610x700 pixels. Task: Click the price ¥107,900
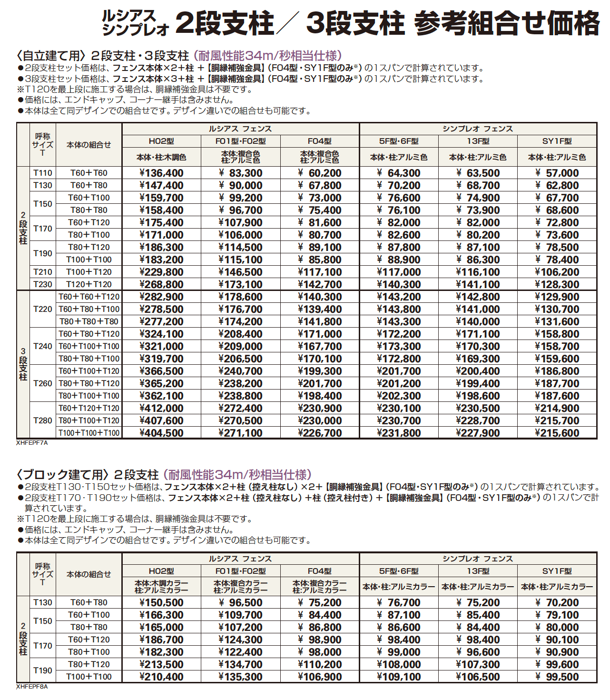(240, 222)
